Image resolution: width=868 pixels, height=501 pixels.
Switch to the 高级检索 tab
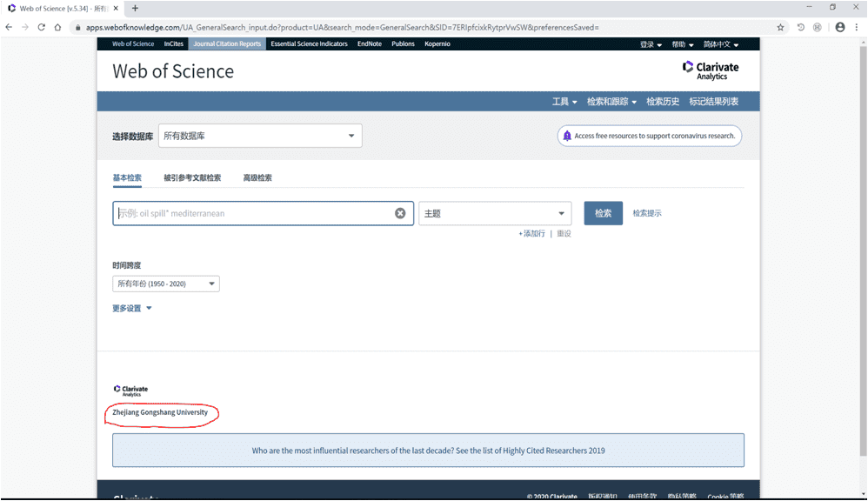tap(257, 177)
